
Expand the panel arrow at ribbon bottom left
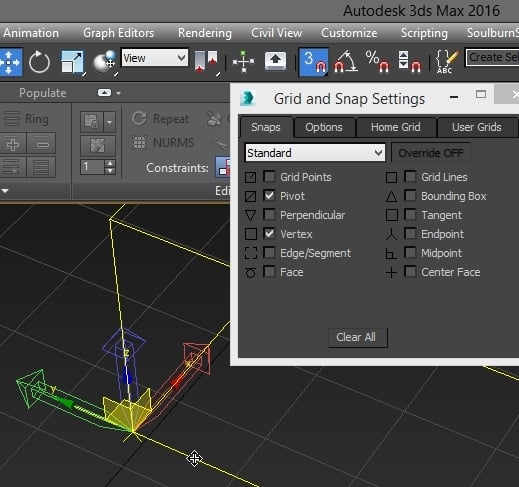tap(5, 191)
